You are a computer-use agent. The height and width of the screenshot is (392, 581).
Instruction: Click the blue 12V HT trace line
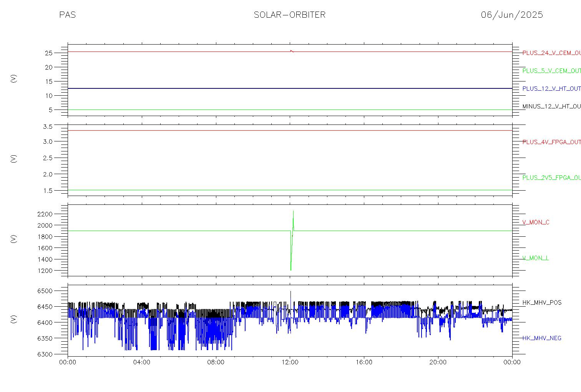tap(290, 88)
